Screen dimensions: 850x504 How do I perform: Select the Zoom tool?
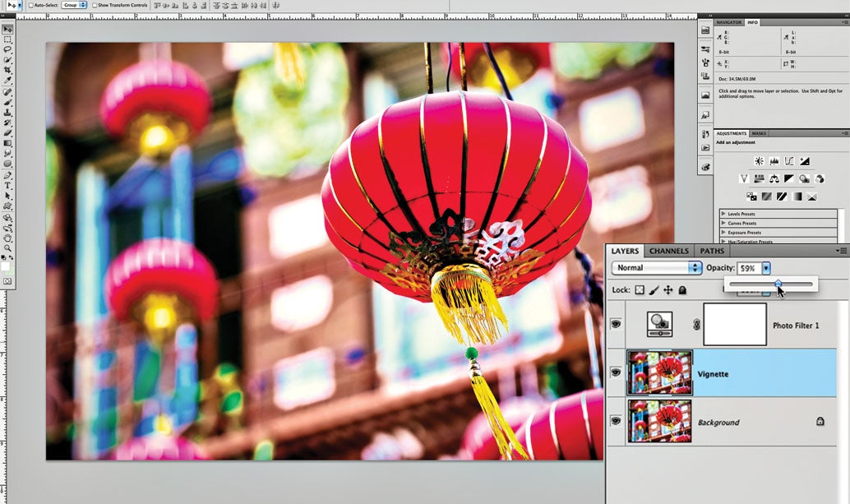click(7, 248)
